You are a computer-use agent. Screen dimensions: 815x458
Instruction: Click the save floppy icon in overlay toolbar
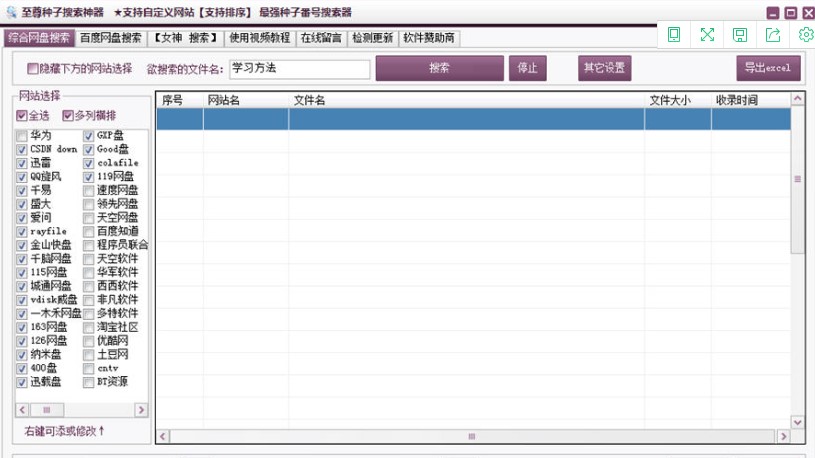[x=740, y=35]
